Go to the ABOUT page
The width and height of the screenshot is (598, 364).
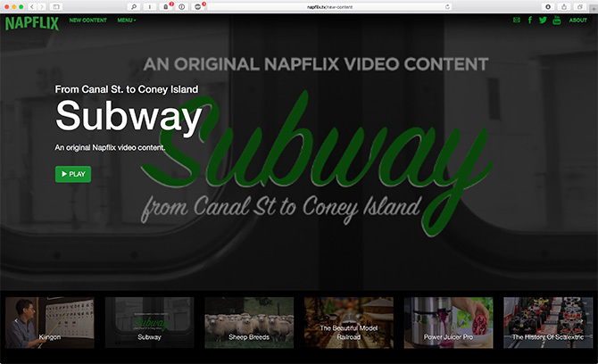577,20
